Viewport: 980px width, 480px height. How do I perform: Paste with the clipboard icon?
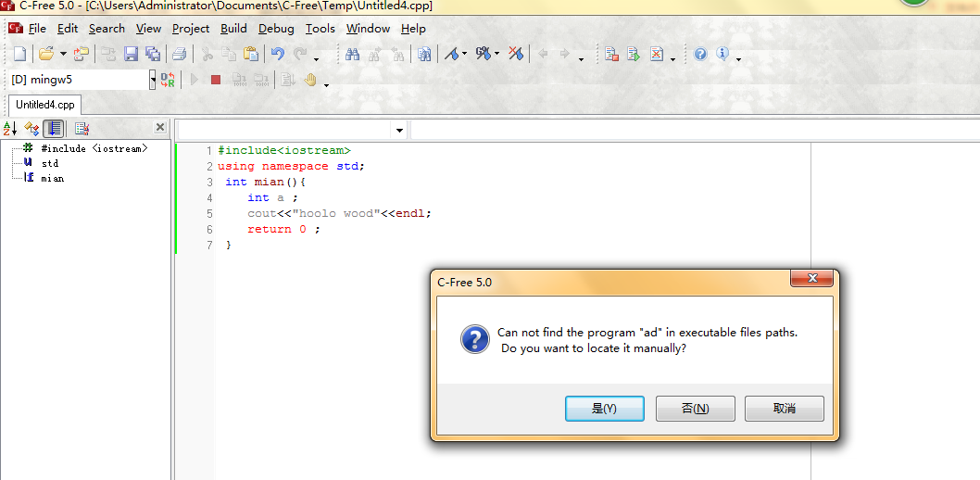tap(251, 54)
